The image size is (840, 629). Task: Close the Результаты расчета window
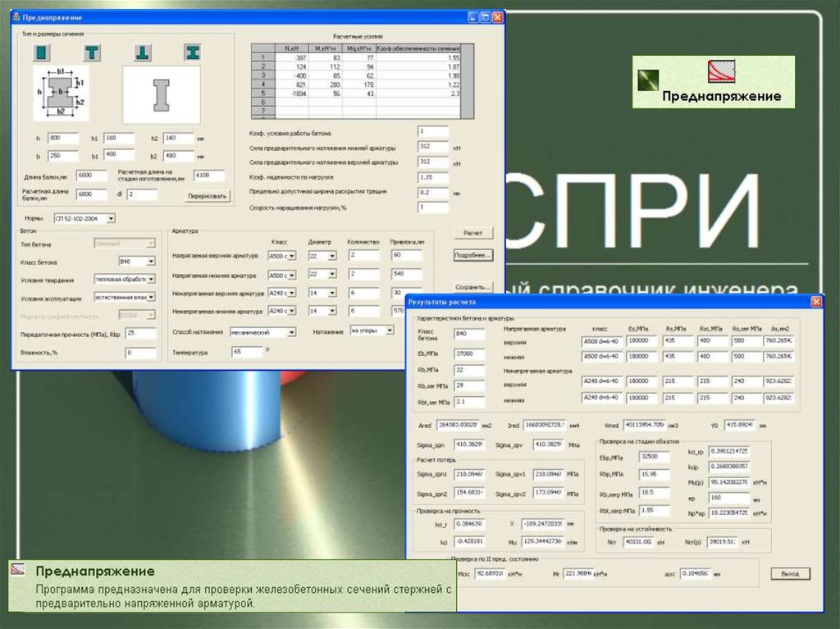point(816,303)
